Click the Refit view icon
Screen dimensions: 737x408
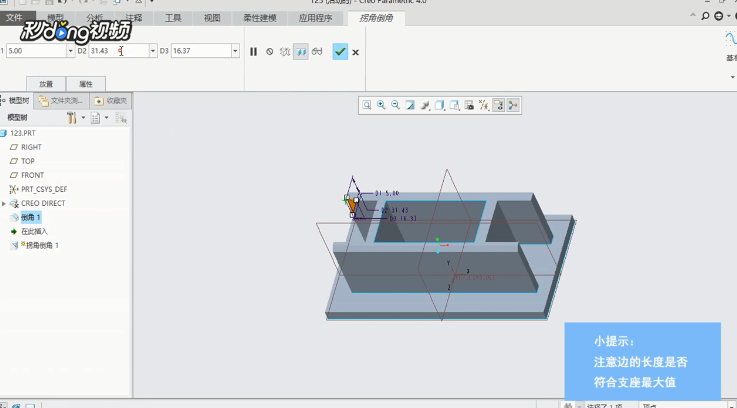[367, 105]
